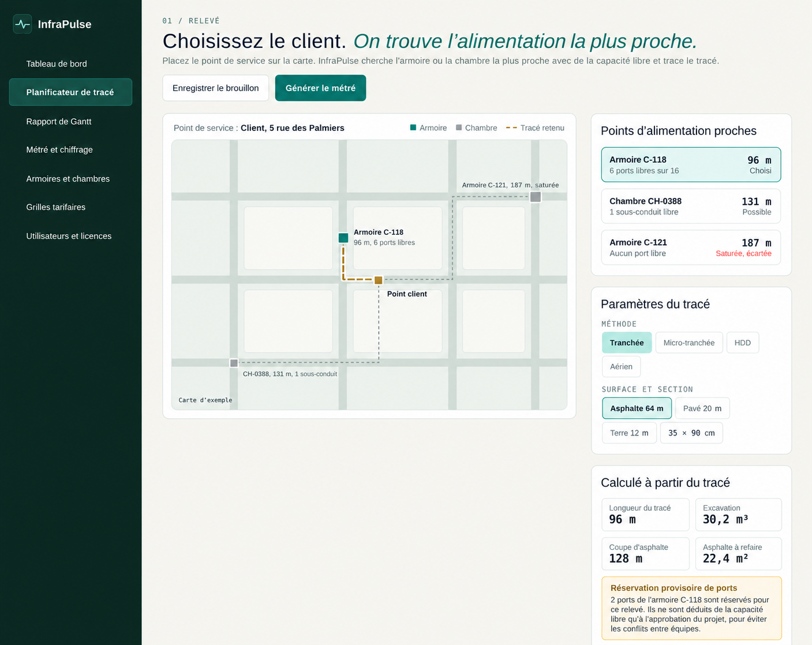This screenshot has width=812, height=645.
Task: Click the 'Client, 5 rue des Palmiers' text
Action: coord(293,128)
